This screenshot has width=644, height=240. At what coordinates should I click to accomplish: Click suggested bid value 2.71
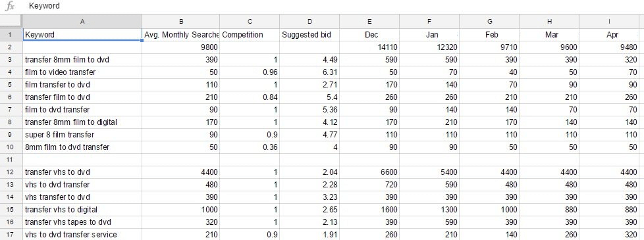click(x=309, y=85)
